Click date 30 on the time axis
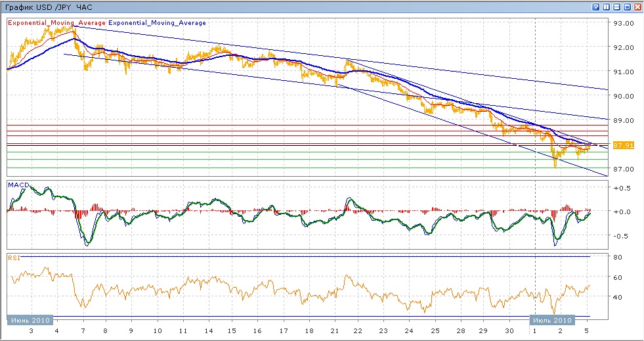This screenshot has width=644, height=341. point(511,332)
